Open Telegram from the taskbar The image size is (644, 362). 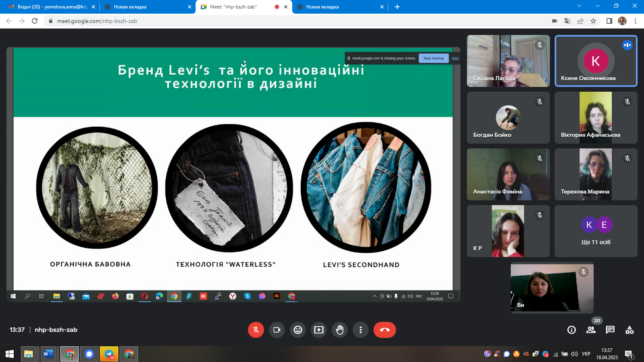[x=109, y=354]
